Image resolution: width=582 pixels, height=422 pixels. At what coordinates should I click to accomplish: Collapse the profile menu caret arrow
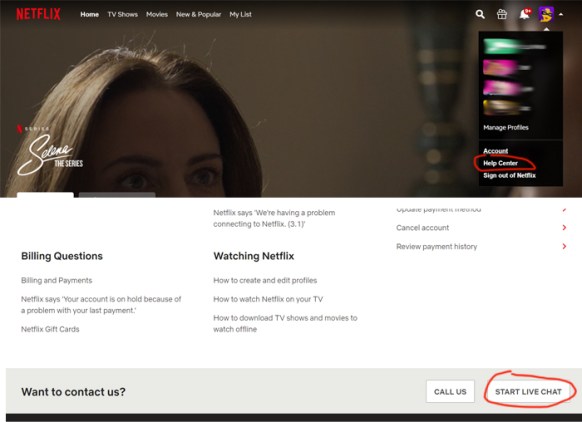click(561, 14)
